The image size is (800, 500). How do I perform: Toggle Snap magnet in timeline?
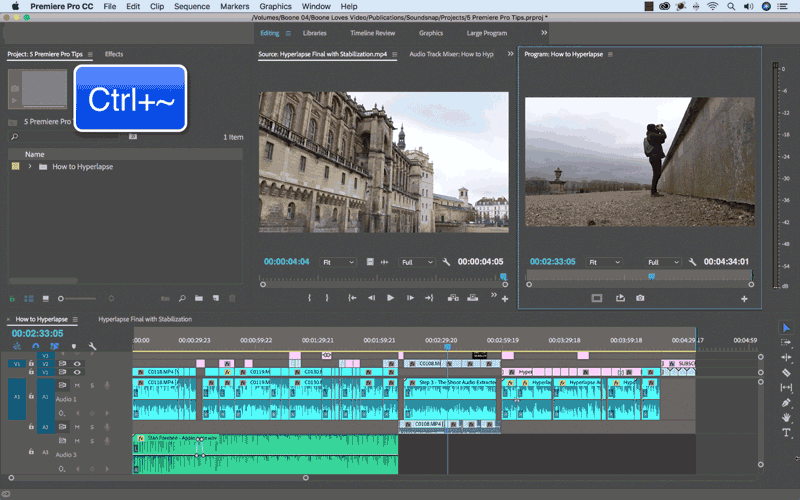35,346
